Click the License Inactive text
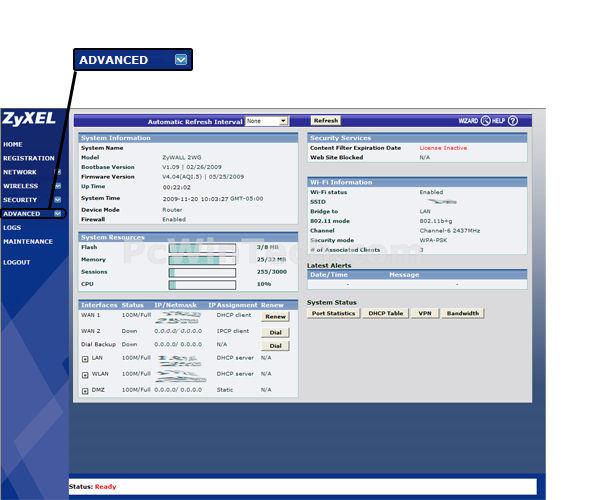Screen dimensions: 600x500 pos(443,148)
